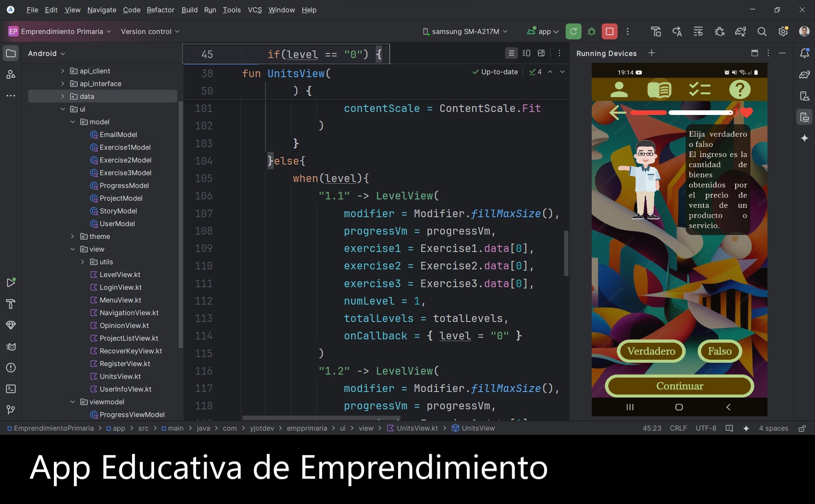The image size is (815, 504).
Task: Expand the data folder in project tree
Action: point(62,96)
